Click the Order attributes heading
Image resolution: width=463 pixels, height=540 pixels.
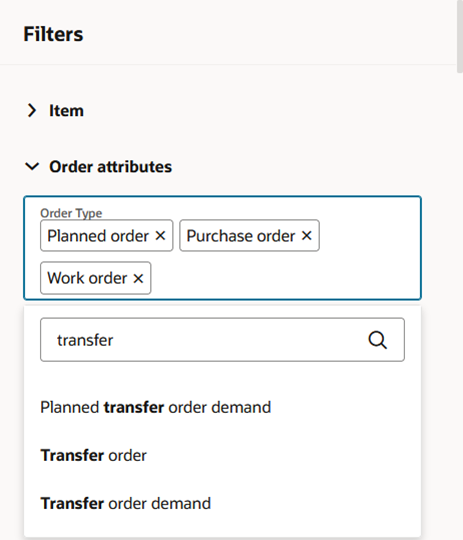[111, 167]
